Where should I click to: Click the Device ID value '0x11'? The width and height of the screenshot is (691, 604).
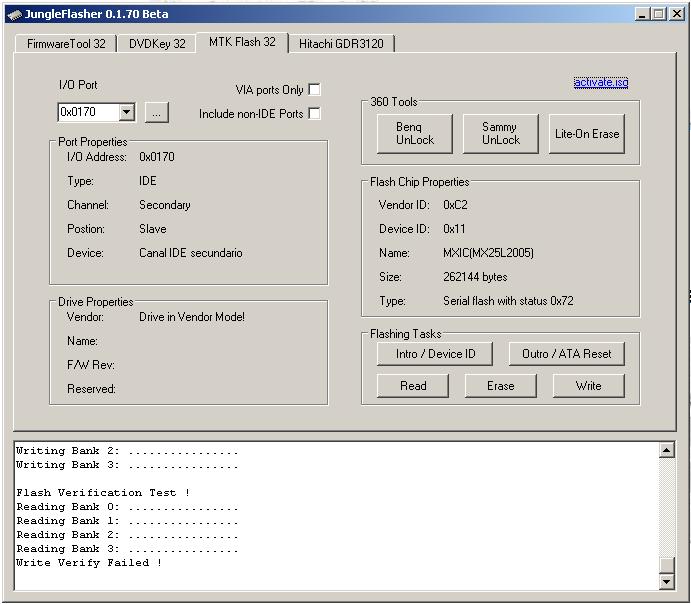click(x=454, y=229)
